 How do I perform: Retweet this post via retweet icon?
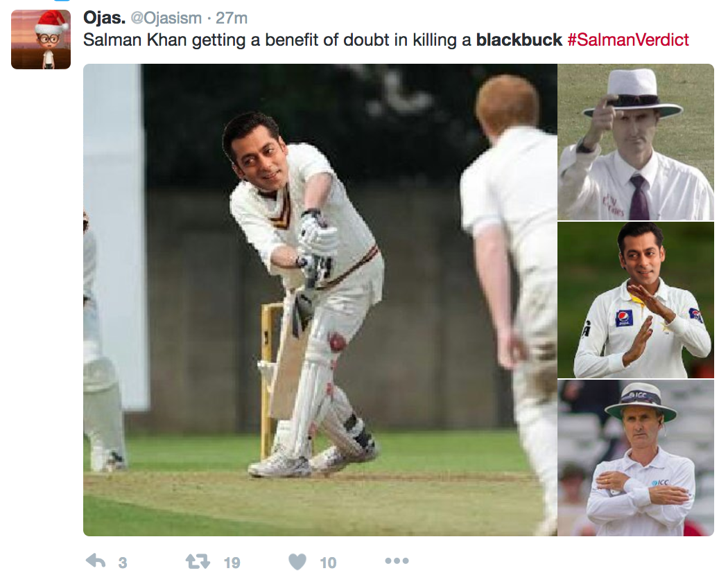pos(198,562)
